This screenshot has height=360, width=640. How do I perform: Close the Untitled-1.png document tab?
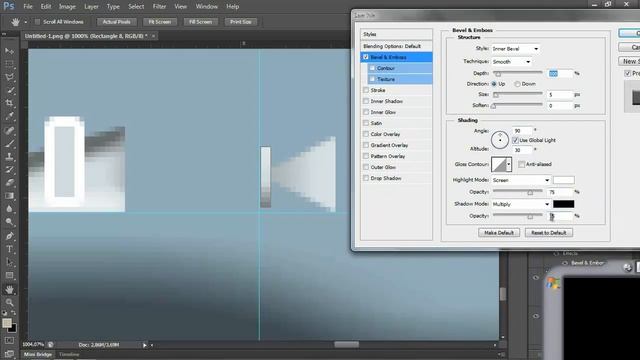153,36
